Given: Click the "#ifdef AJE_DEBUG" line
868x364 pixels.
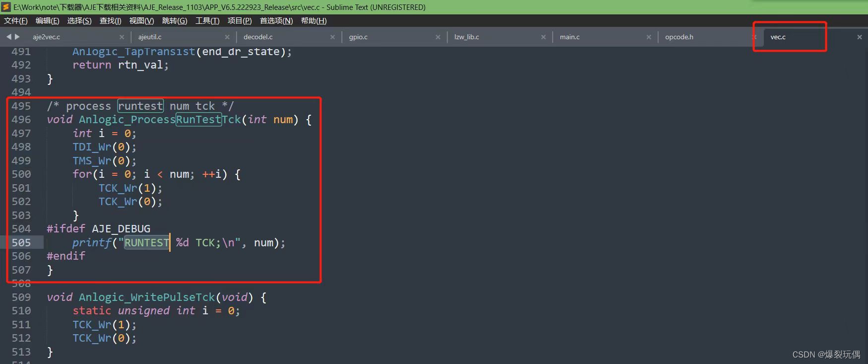Looking at the screenshot, I should pyautogui.click(x=98, y=229).
